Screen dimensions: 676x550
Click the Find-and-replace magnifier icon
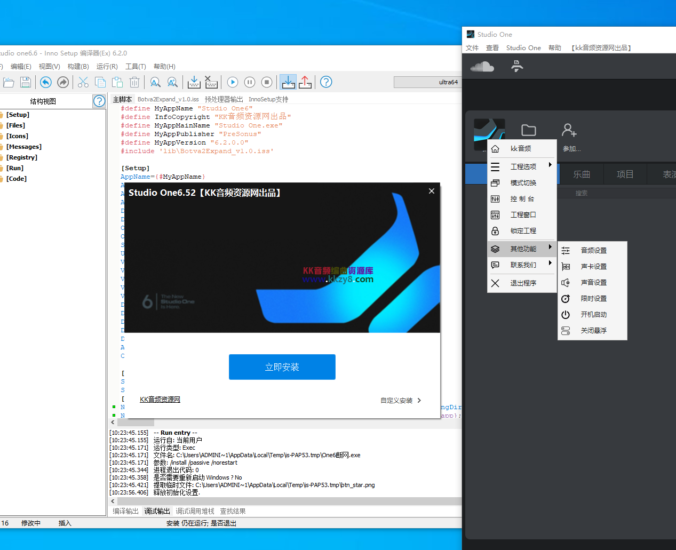tap(172, 82)
